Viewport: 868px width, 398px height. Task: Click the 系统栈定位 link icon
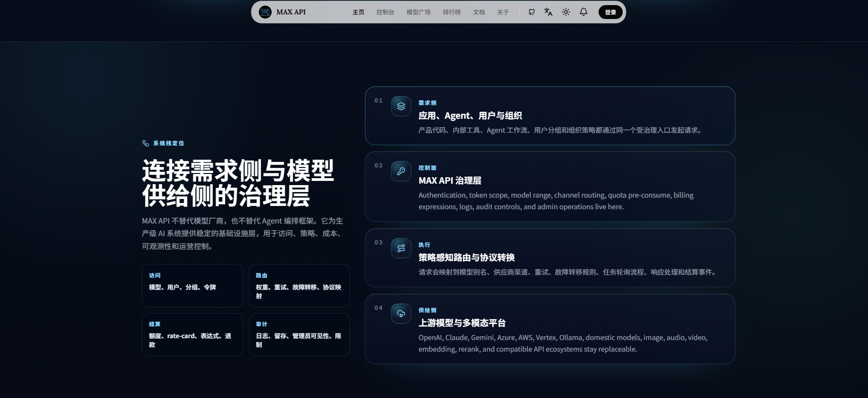click(x=146, y=143)
